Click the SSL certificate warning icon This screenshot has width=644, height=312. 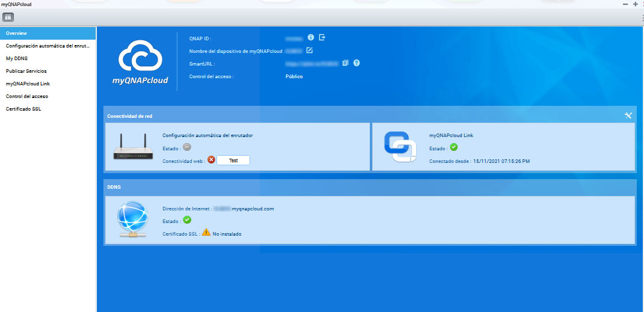tap(206, 233)
